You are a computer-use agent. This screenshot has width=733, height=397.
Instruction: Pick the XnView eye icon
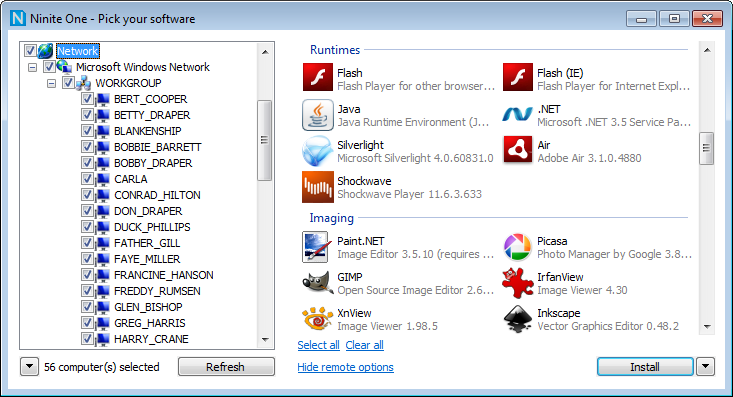pyautogui.click(x=318, y=318)
